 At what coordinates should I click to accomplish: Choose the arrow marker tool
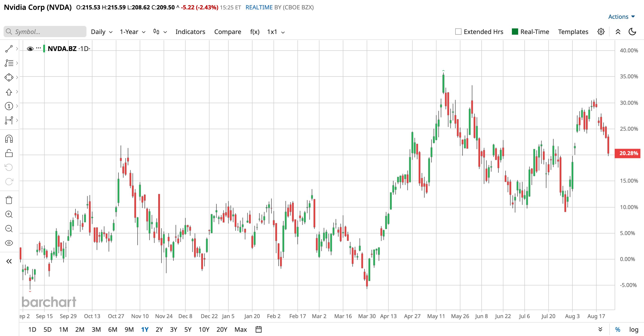[x=9, y=92]
